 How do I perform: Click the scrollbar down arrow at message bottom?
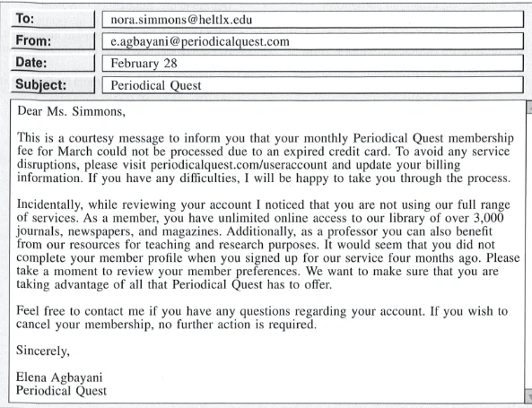click(x=529, y=397)
